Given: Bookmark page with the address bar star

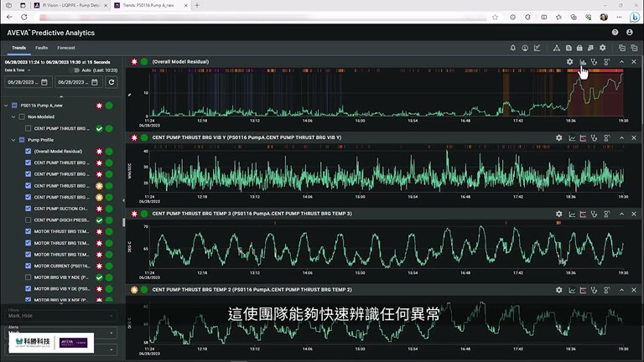Looking at the screenshot, I should (495, 18).
